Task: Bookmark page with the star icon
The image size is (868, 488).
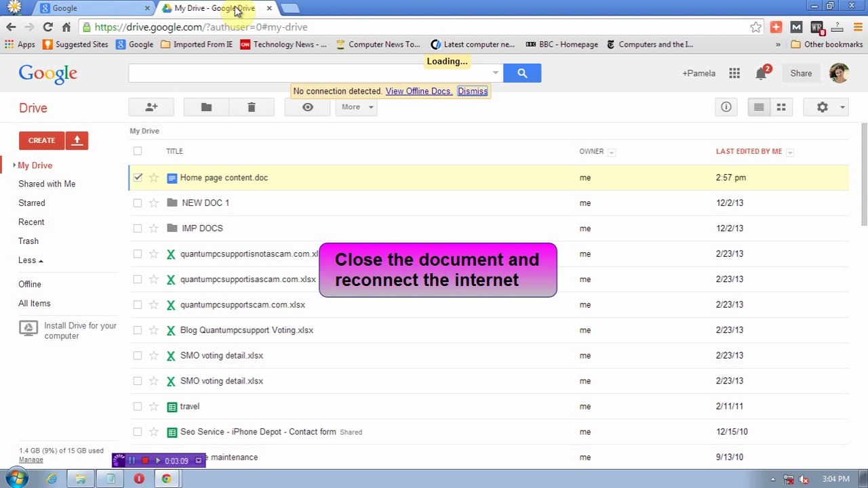Action: [x=755, y=27]
